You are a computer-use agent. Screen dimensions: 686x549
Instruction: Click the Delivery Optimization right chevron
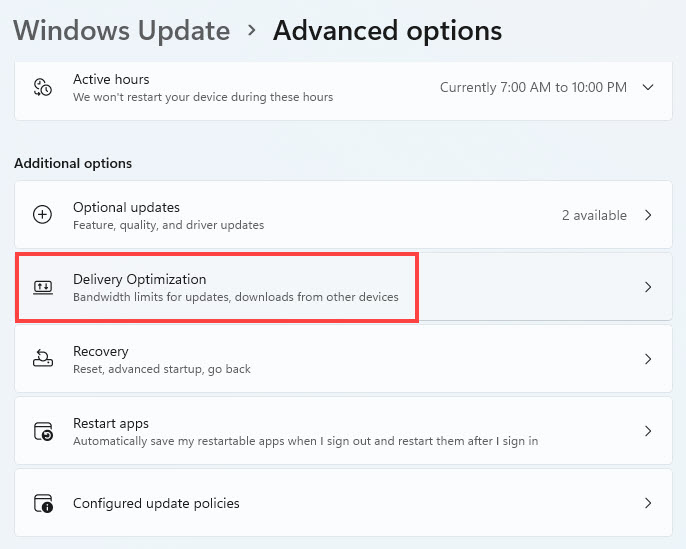point(648,287)
